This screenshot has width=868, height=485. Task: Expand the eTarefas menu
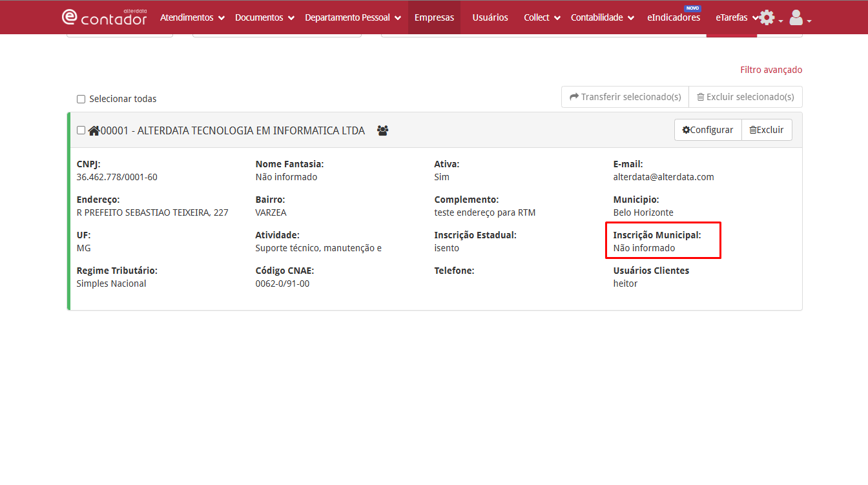pos(737,17)
